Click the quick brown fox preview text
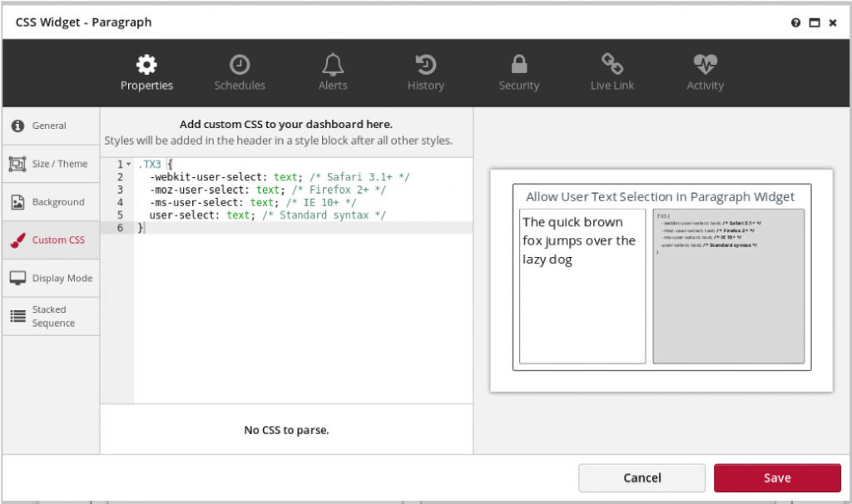Image resolution: width=852 pixels, height=504 pixels. pos(579,240)
